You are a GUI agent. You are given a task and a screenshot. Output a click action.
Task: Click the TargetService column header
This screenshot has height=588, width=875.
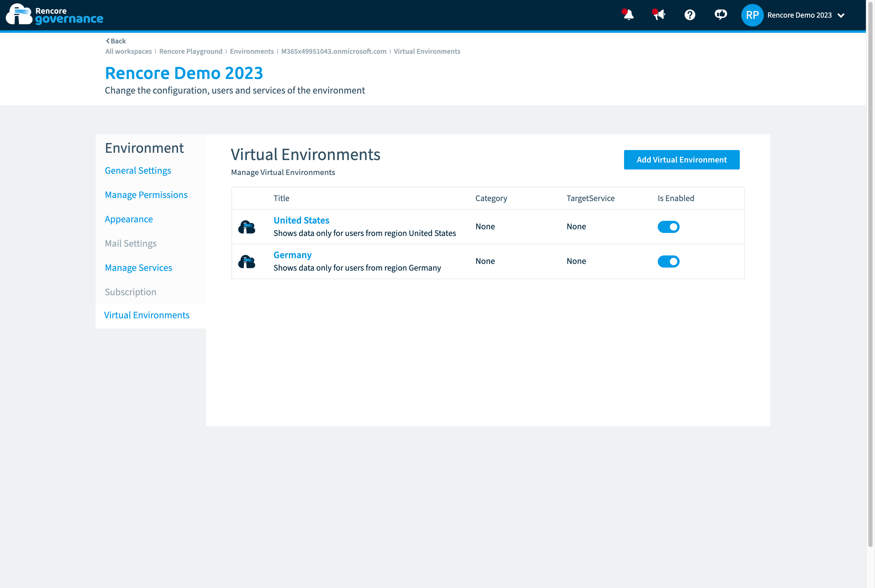coord(590,198)
